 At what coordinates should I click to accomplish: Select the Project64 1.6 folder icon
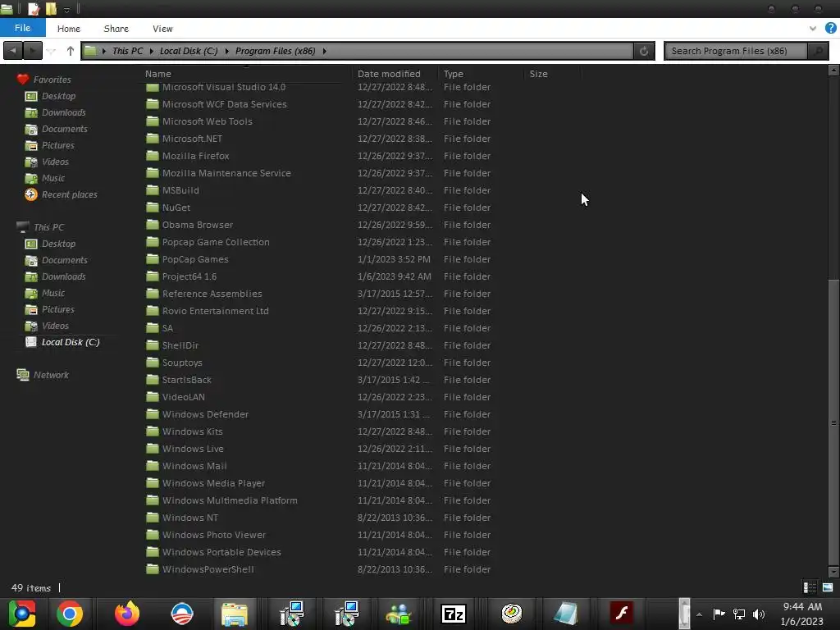click(153, 276)
